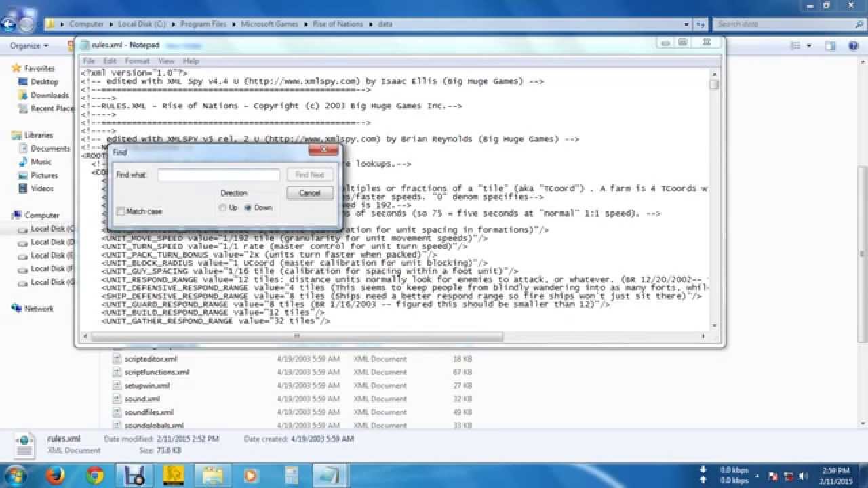Click the 'Find what' text field
Screen dimensions: 868x488
click(x=218, y=175)
